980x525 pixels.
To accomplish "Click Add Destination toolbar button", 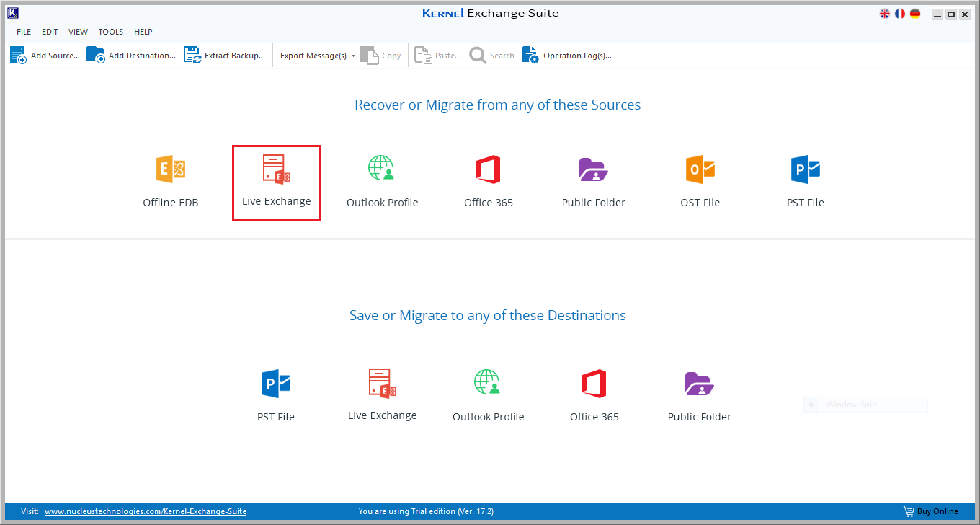I will [x=131, y=56].
